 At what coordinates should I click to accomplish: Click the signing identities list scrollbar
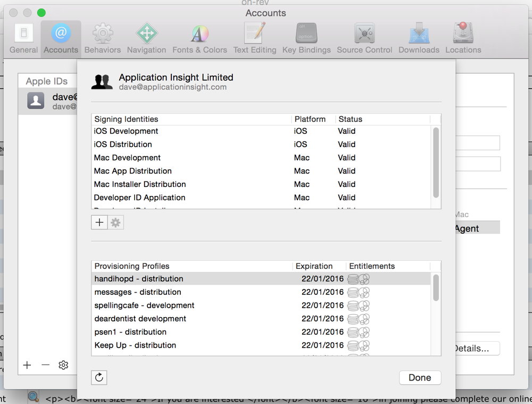(x=436, y=162)
